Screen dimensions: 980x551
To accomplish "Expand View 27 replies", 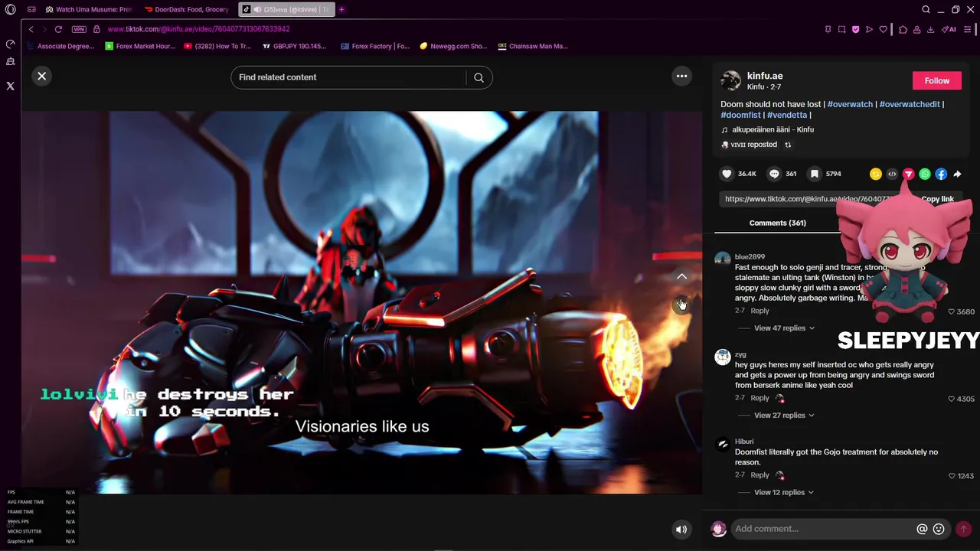I will pyautogui.click(x=784, y=416).
